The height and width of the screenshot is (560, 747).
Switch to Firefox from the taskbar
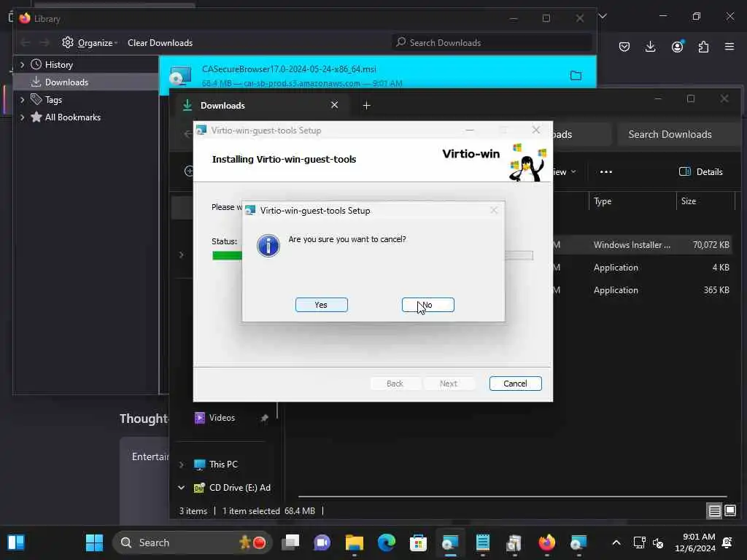[x=547, y=542]
